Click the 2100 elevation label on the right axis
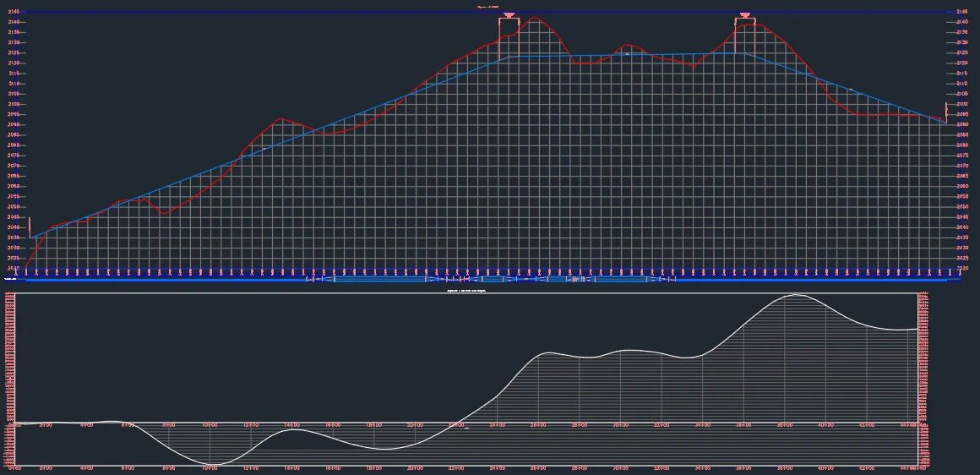Image resolution: width=980 pixels, height=475 pixels. coord(961,105)
